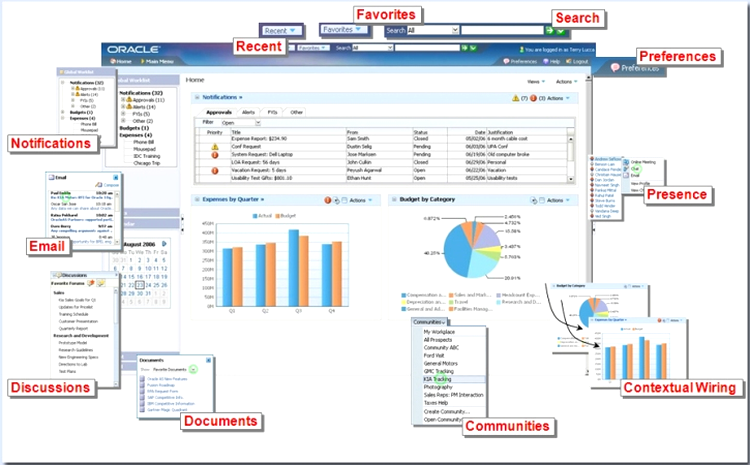Image resolution: width=750 pixels, height=465 pixels.
Task: Switch to the Approvals tab
Action: click(x=219, y=112)
